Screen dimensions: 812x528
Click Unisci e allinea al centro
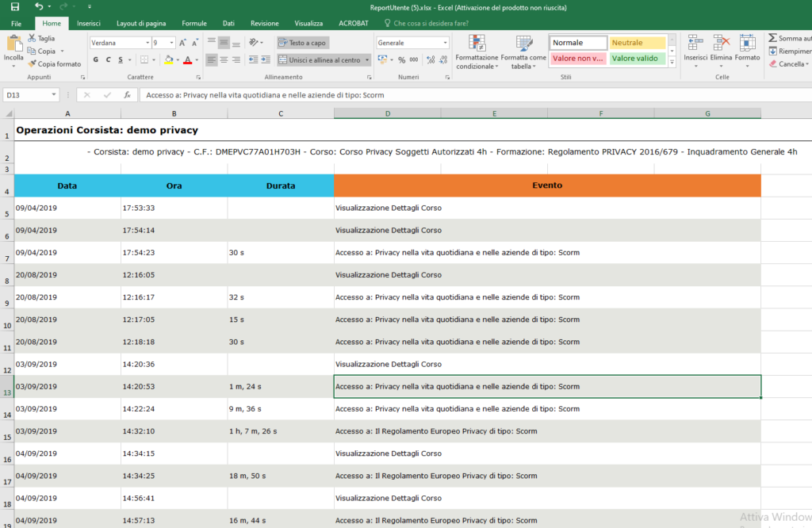pos(320,60)
